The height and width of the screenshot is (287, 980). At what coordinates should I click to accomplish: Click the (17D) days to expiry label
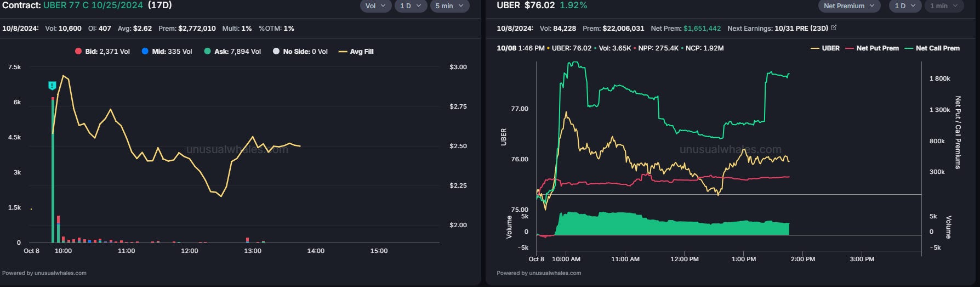pos(160,5)
